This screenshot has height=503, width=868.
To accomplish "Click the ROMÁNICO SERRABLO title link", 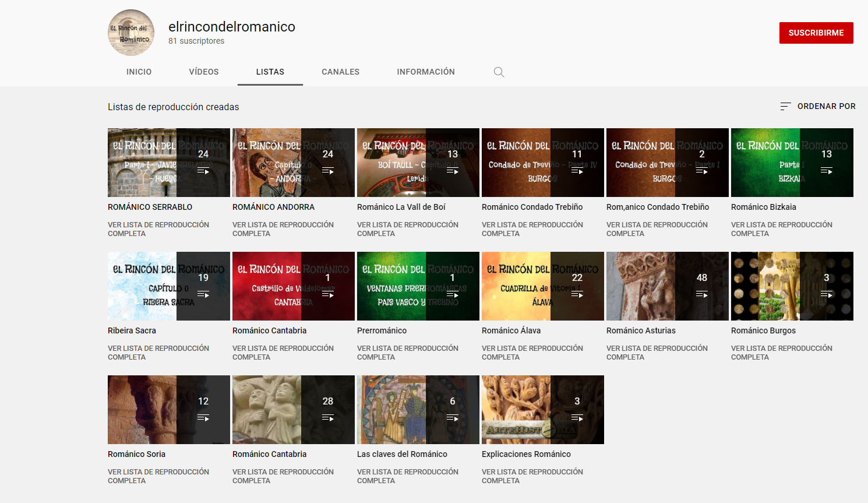I will pyautogui.click(x=150, y=207).
